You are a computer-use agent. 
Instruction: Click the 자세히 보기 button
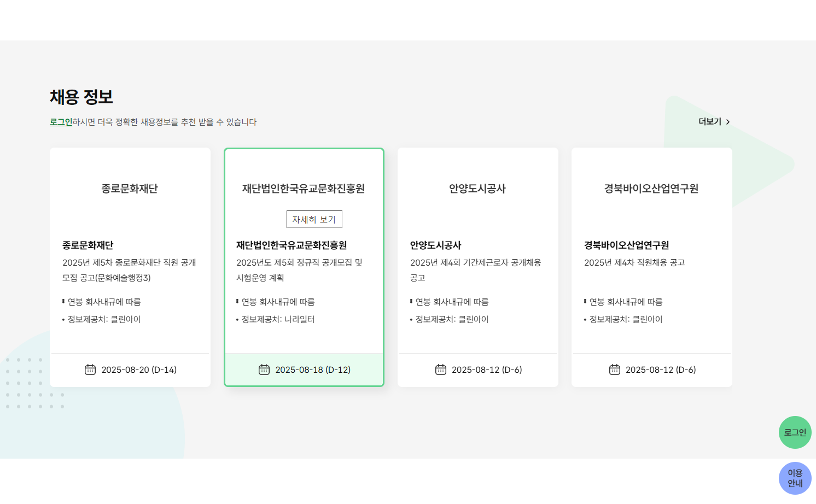tap(314, 219)
